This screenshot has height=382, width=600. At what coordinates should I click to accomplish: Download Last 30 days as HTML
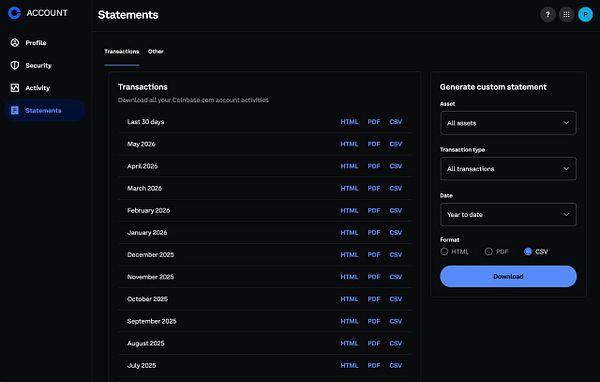(x=349, y=122)
